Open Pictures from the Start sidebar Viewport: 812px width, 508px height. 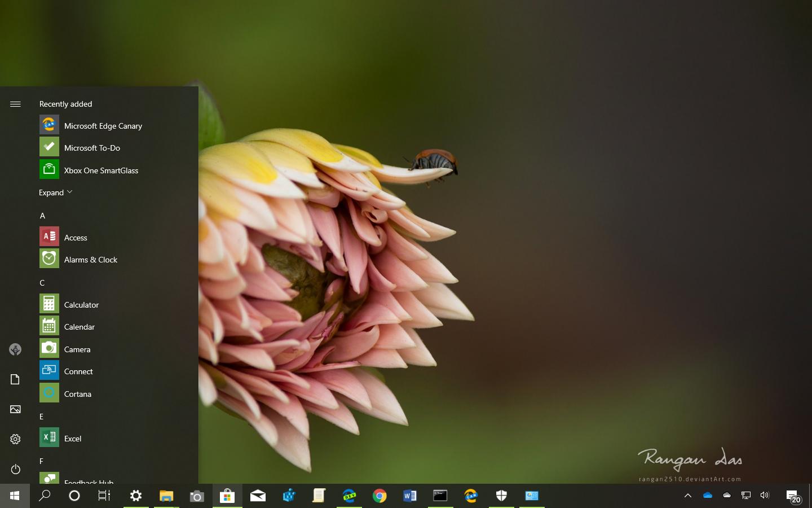point(15,409)
